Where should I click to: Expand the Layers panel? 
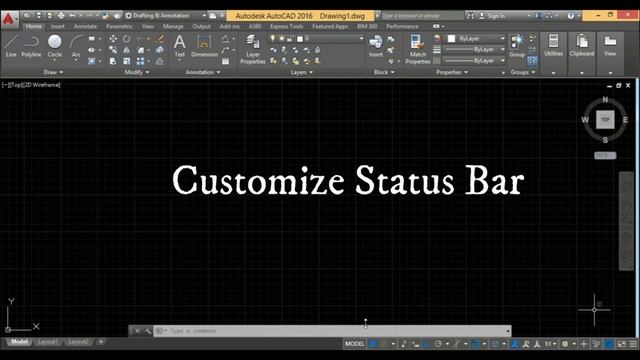(302, 72)
